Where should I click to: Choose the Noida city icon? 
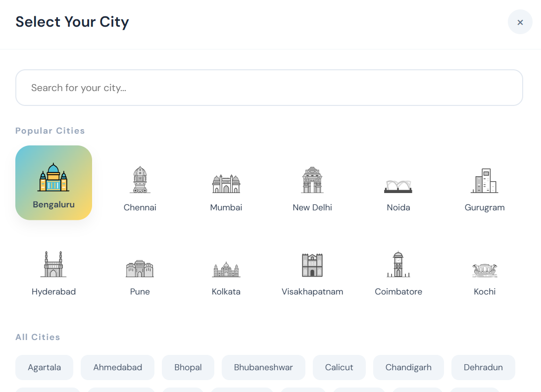pyautogui.click(x=398, y=186)
